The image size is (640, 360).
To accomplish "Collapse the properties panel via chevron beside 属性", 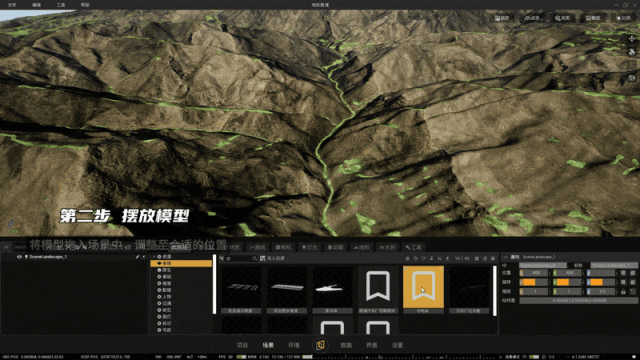I will (505, 257).
